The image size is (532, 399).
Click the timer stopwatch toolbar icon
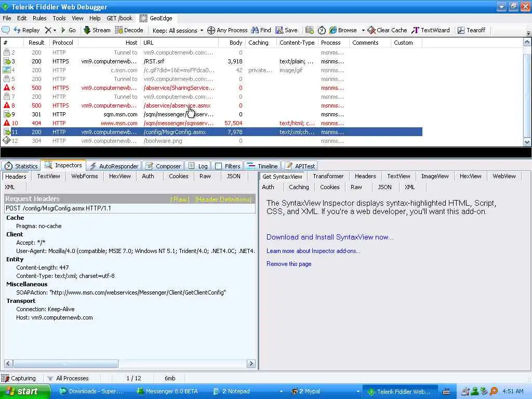(x=322, y=30)
